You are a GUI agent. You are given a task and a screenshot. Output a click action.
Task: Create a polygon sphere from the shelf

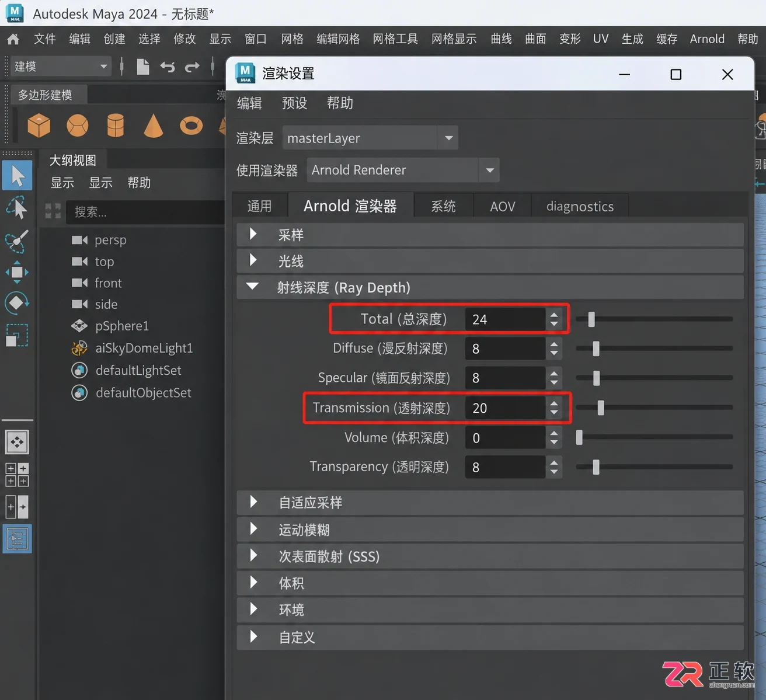pyautogui.click(x=77, y=125)
